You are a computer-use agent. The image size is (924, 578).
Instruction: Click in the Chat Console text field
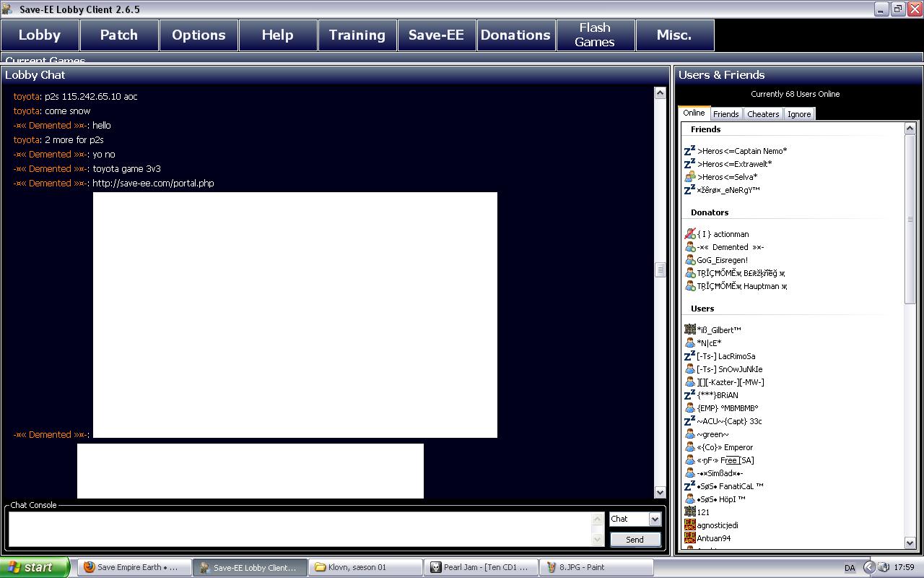[300, 529]
